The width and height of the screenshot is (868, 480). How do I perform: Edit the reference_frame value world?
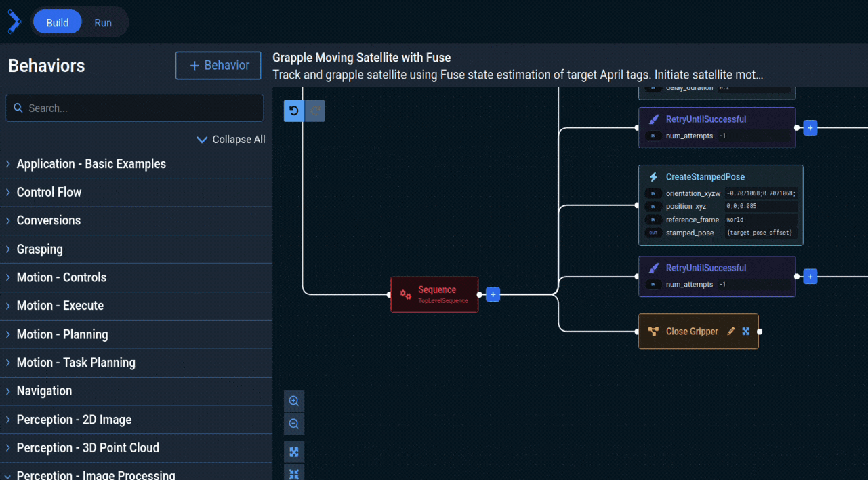[x=761, y=220]
